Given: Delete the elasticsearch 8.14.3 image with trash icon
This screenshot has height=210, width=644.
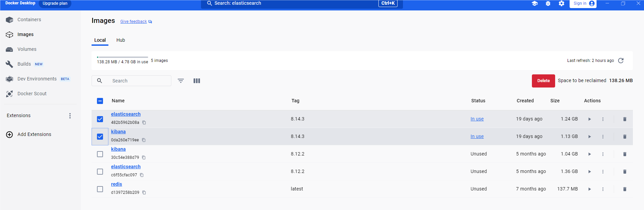Looking at the screenshot, I should click(x=625, y=119).
